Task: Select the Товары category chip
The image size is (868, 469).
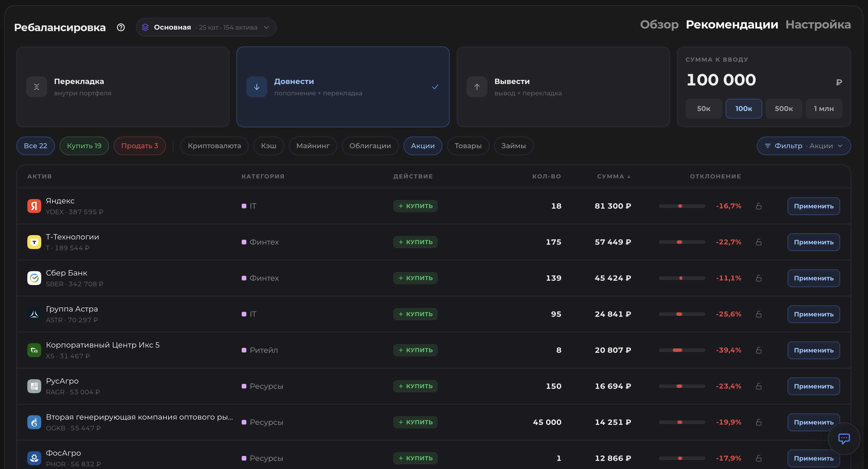Action: [x=468, y=146]
